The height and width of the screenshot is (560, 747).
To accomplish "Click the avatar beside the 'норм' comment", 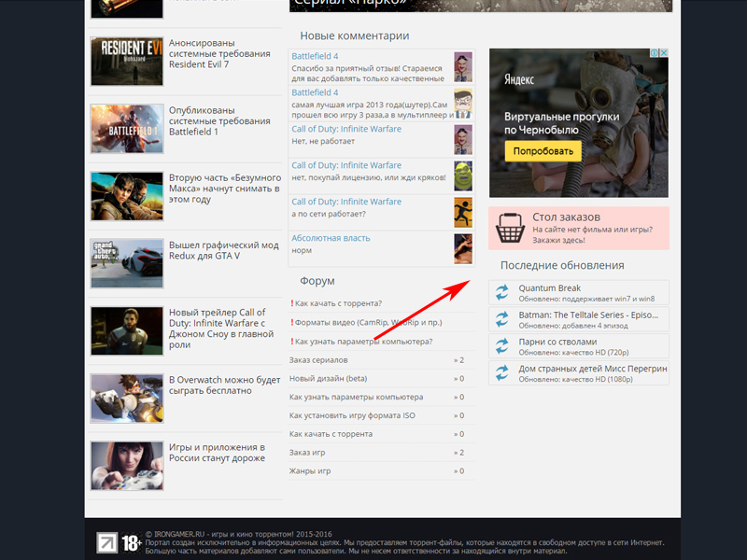I will point(463,249).
